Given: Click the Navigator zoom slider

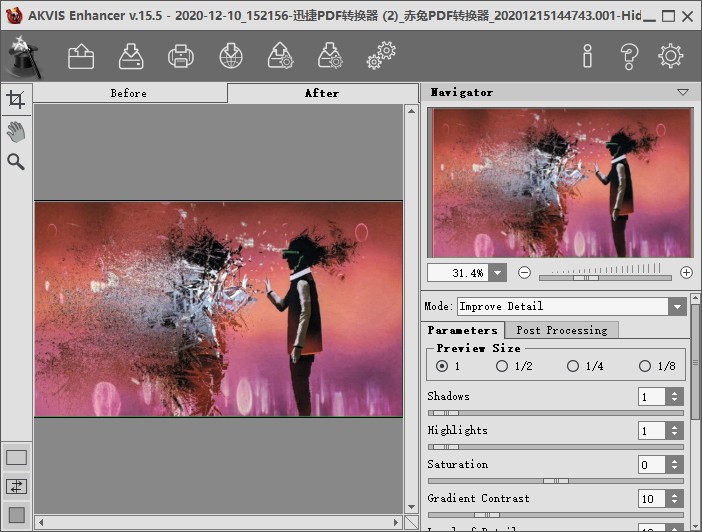Looking at the screenshot, I should (x=605, y=278).
